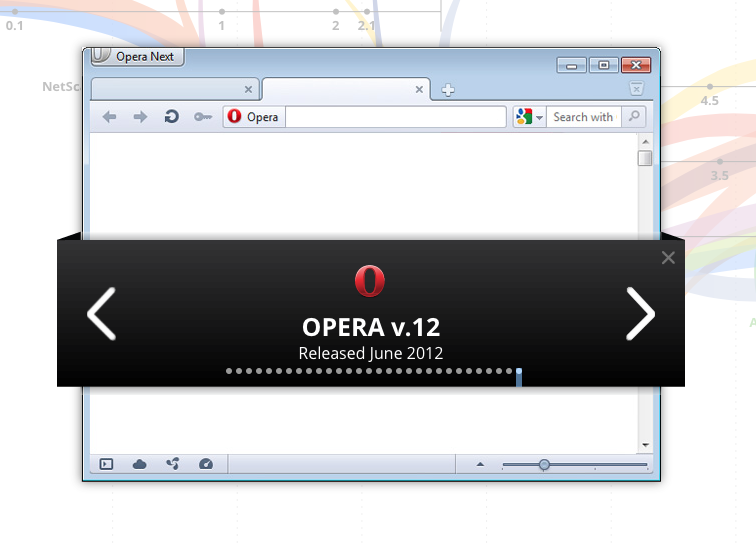Viewport: 756px width, 548px height.
Task: Click timeline point labeled 2.1
Action: tap(367, 11)
